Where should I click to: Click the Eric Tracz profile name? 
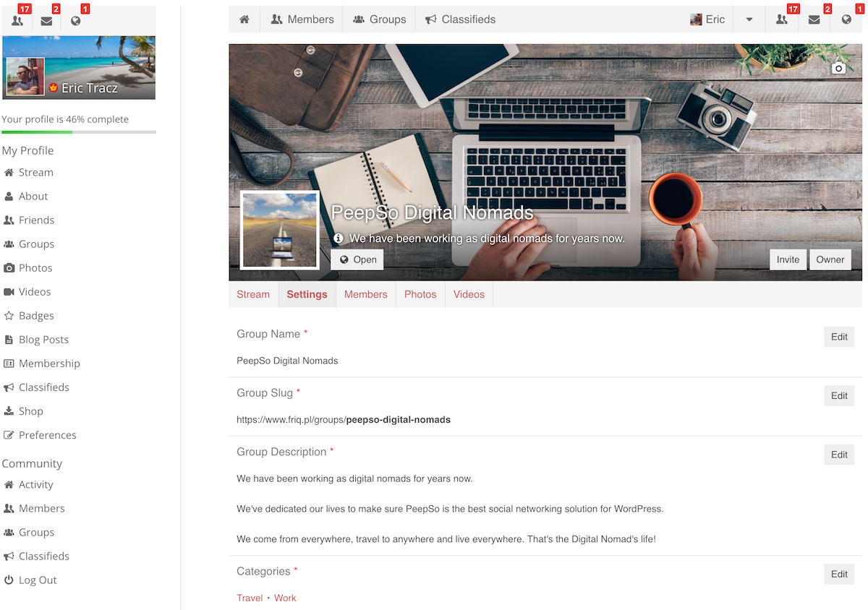click(89, 88)
